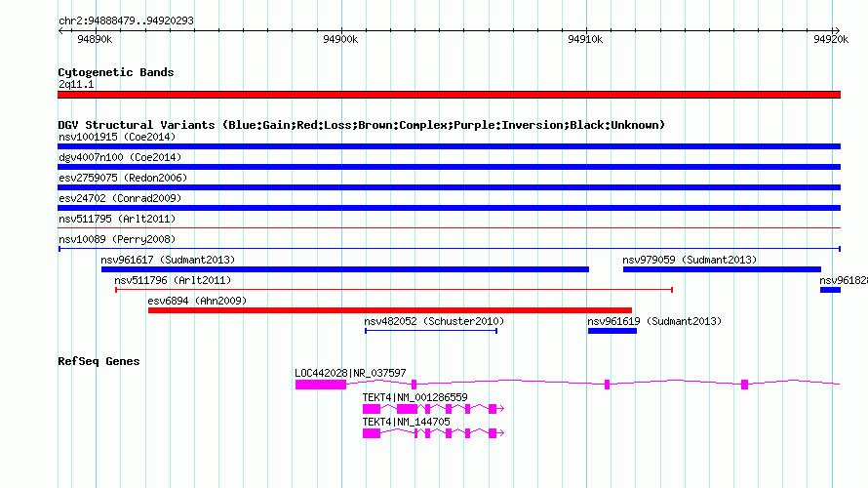Select first exon of TEKT4 NM_001286559

[x=372, y=409]
